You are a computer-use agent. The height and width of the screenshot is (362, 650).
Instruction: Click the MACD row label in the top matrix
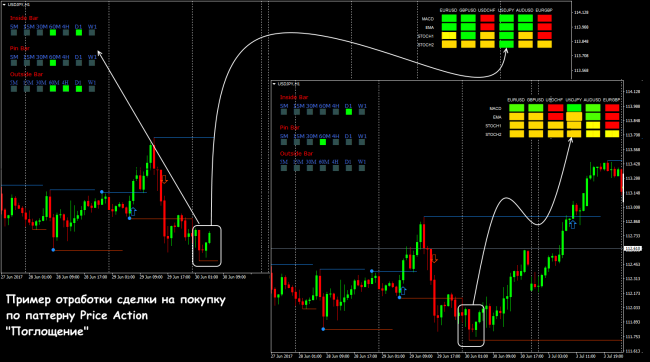point(428,19)
